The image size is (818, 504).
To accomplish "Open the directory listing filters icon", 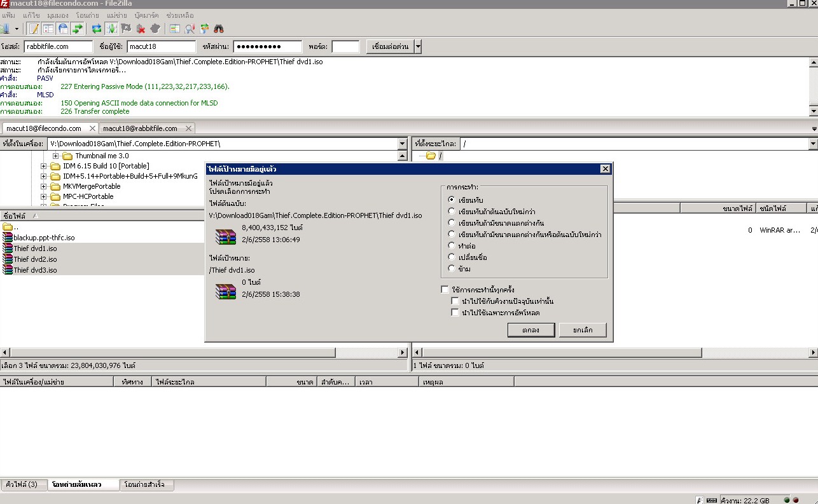I will point(175,29).
